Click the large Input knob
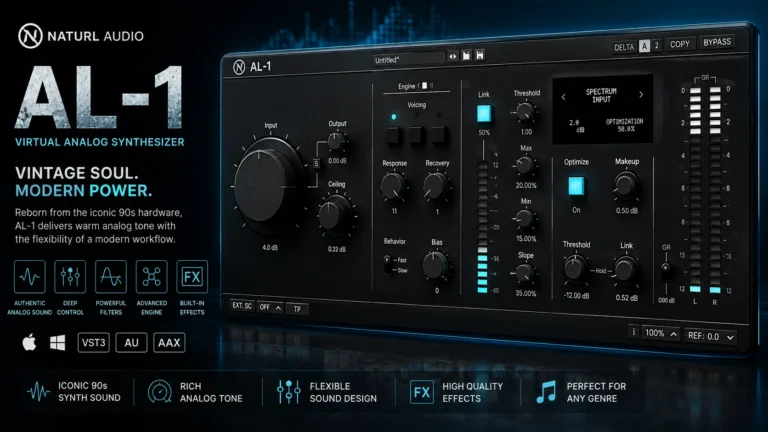768x432 pixels. click(x=267, y=185)
